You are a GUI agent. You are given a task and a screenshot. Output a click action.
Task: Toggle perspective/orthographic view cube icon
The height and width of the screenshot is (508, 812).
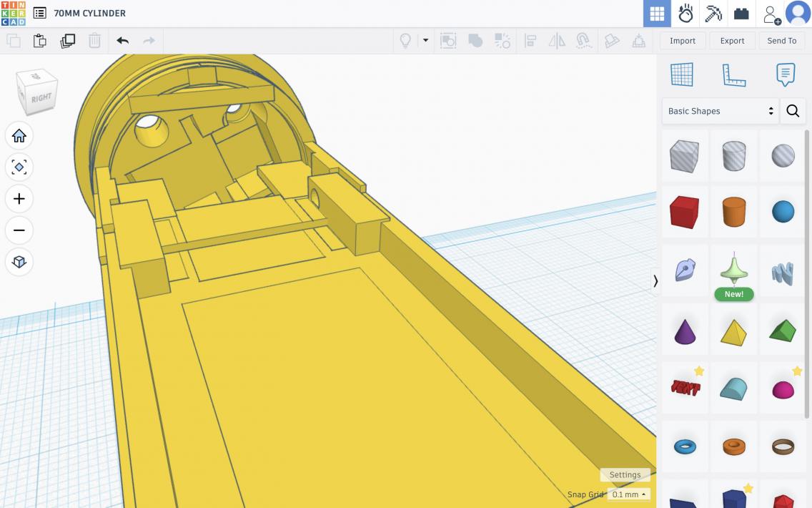coord(19,262)
